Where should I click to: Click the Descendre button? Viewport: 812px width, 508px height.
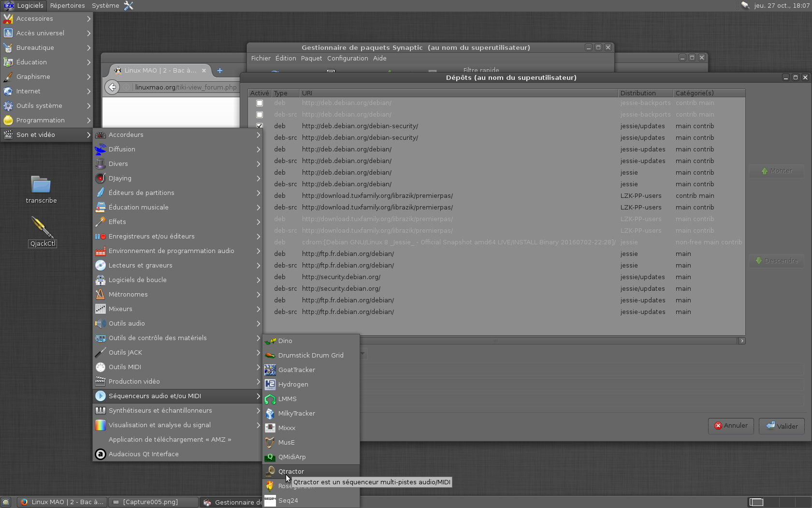tap(777, 261)
